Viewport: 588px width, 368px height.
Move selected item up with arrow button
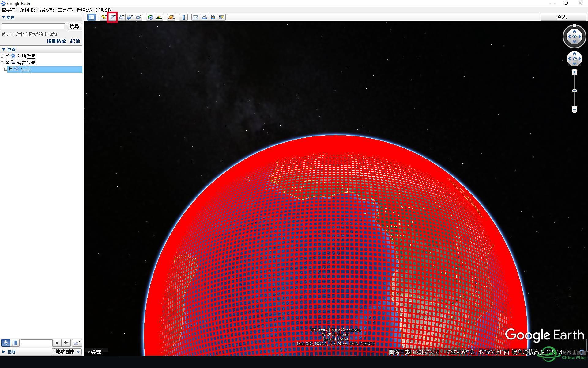tap(57, 343)
